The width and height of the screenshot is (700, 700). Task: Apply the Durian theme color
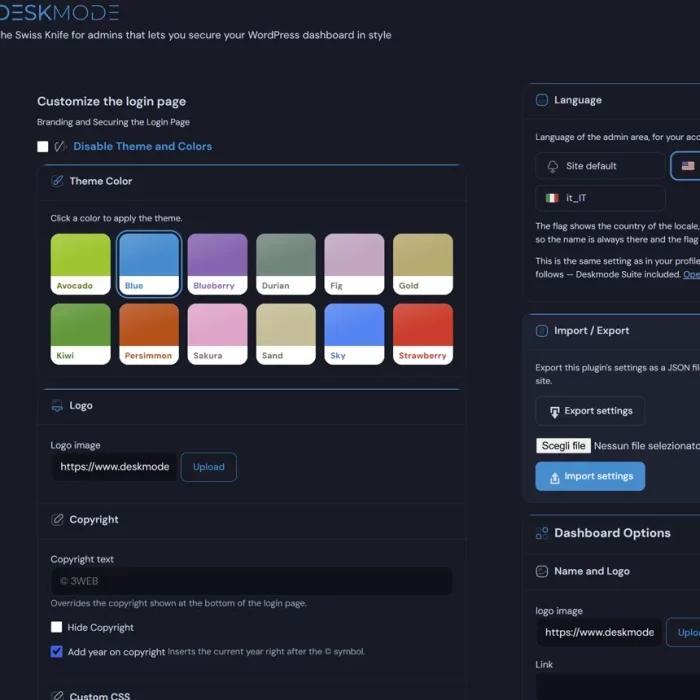[286, 264]
